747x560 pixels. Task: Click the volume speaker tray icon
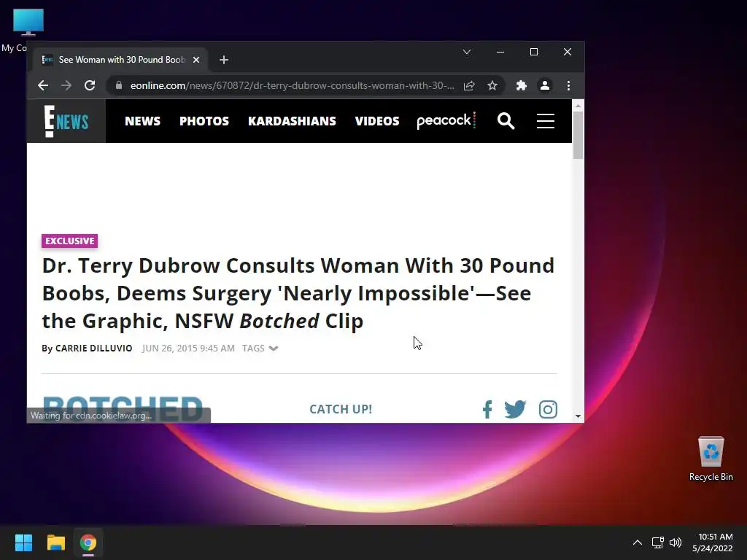click(676, 542)
